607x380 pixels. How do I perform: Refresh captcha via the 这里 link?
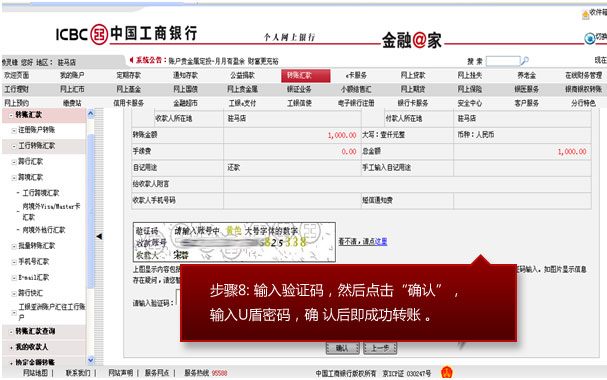381,241
